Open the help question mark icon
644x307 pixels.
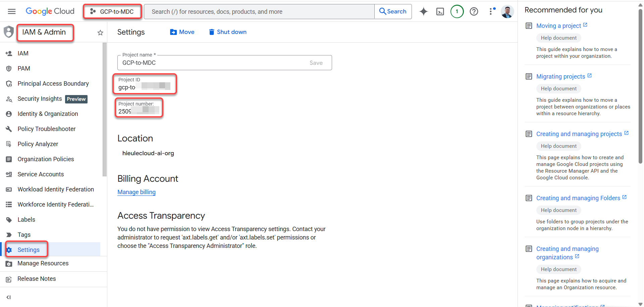[x=474, y=12]
